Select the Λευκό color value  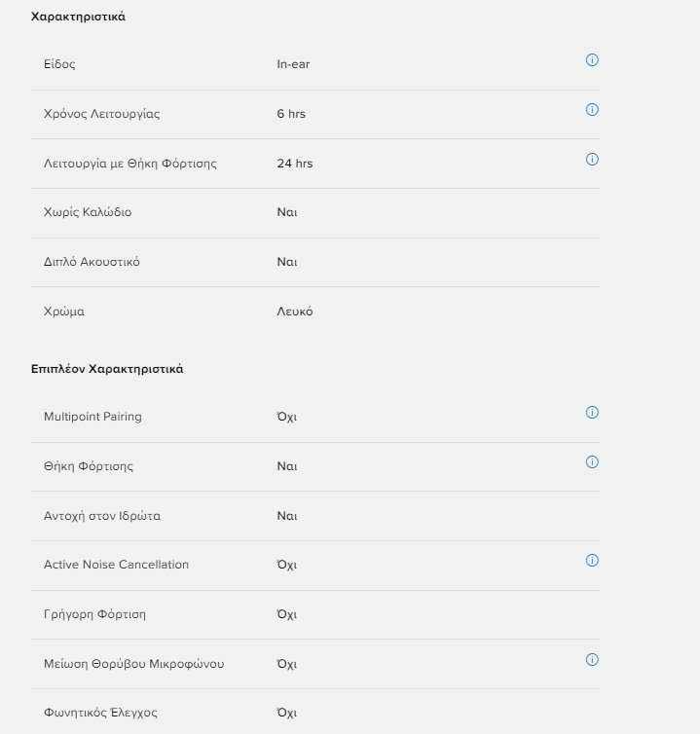click(x=295, y=312)
